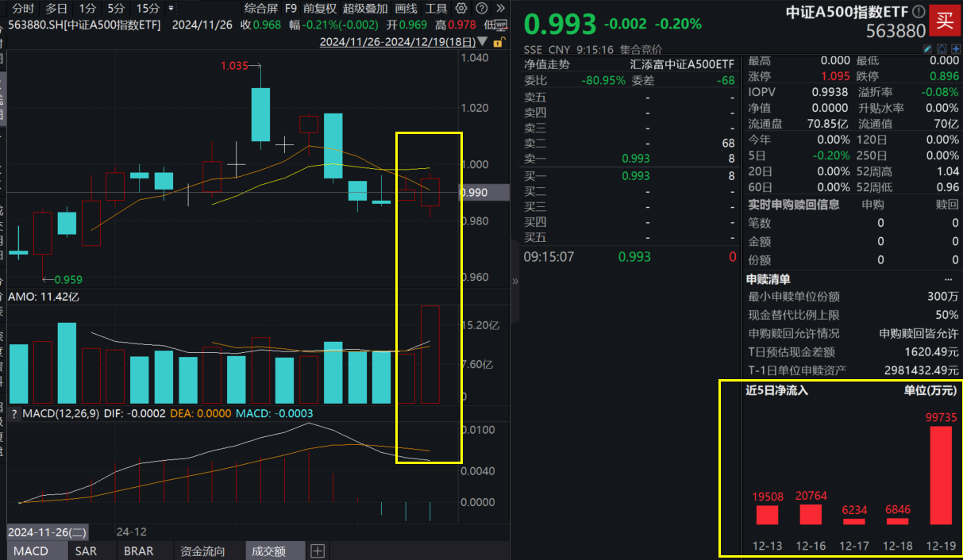Select the SAR indicator tab
The image size is (963, 560).
click(86, 550)
